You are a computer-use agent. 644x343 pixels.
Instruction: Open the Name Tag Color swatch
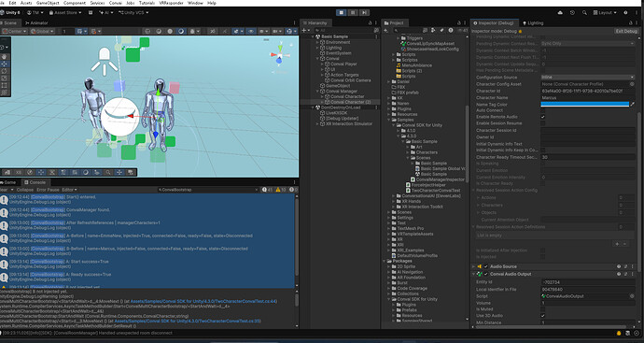[585, 105]
